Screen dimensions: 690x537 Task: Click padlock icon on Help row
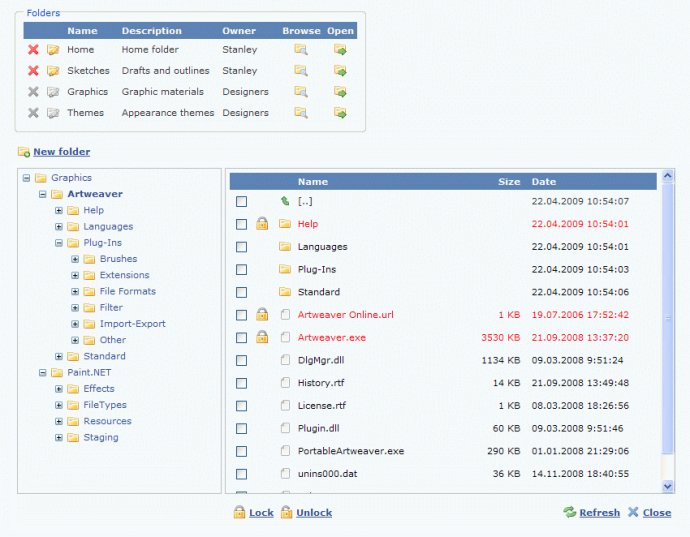point(262,224)
